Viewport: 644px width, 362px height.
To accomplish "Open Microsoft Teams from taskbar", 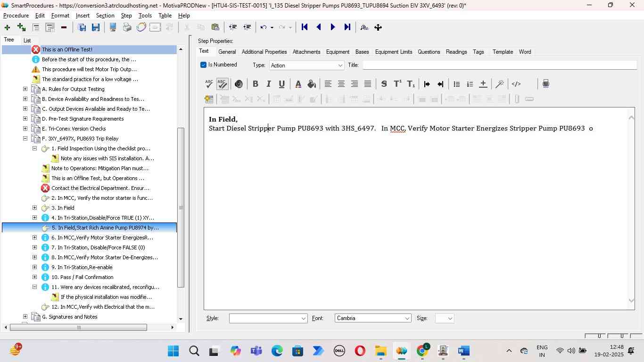I will coord(256,351).
